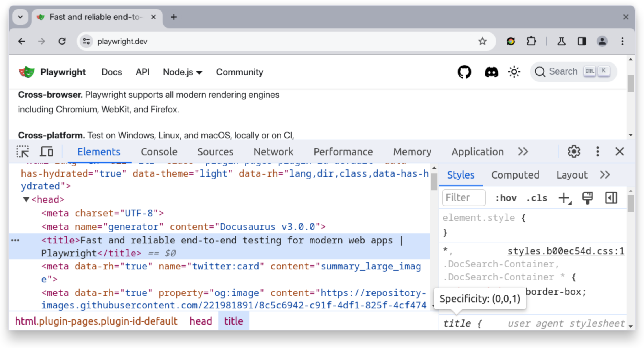Click the ellipsis actions on title row
The width and height of the screenshot is (644, 348).
click(15, 240)
